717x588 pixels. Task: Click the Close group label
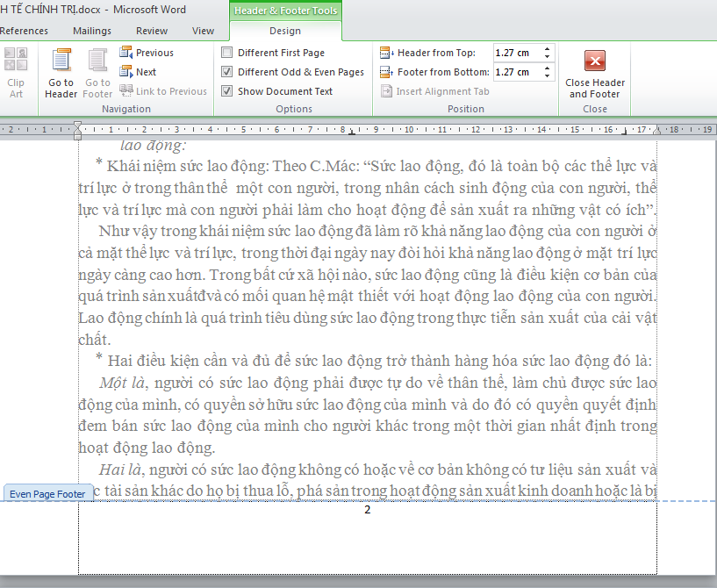pos(595,109)
